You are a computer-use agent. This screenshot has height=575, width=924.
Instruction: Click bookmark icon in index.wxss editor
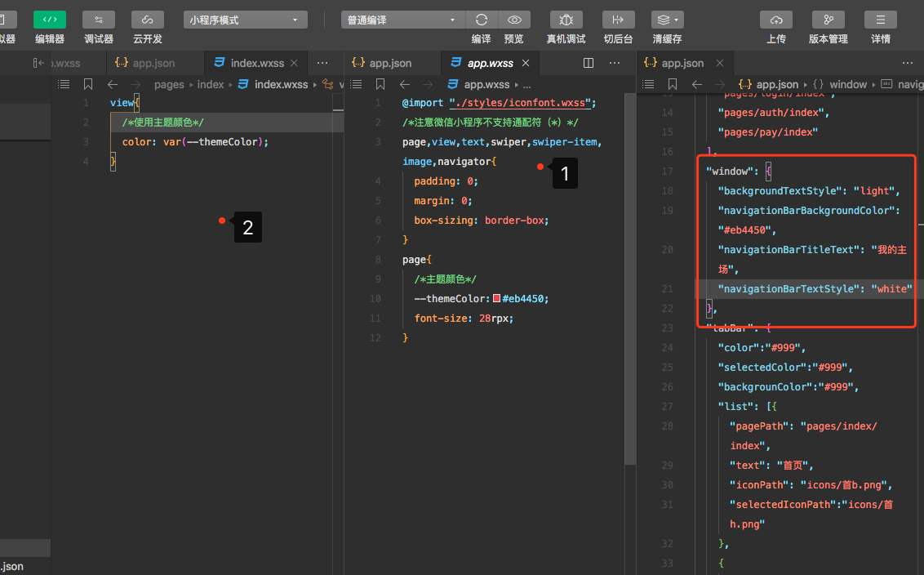tap(88, 84)
